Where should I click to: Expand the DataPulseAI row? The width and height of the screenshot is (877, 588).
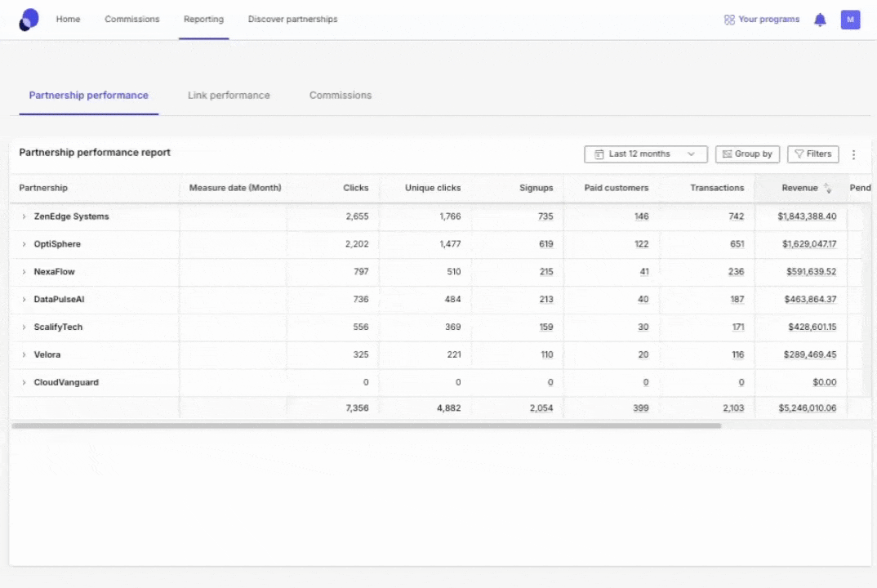tap(24, 300)
